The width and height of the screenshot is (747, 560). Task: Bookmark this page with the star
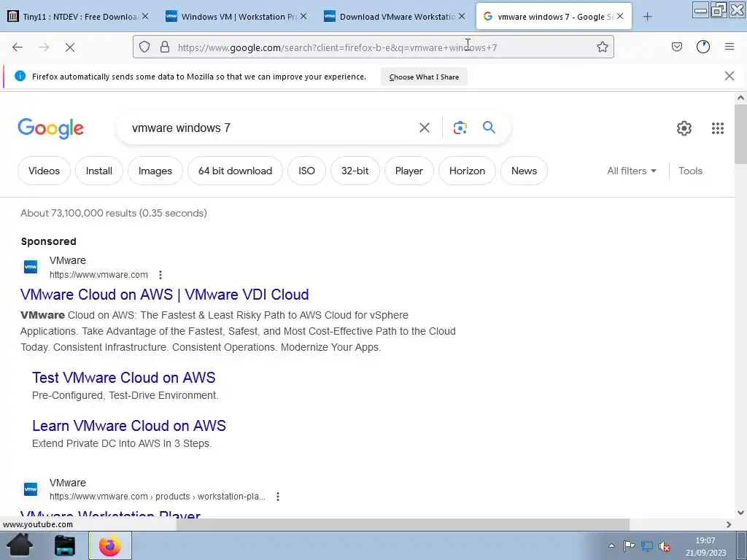pyautogui.click(x=602, y=47)
